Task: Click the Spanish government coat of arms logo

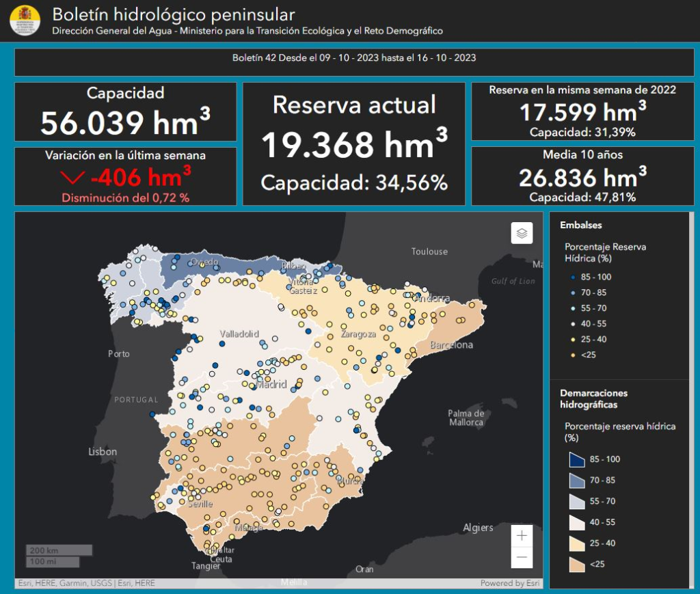Action: 25,21
